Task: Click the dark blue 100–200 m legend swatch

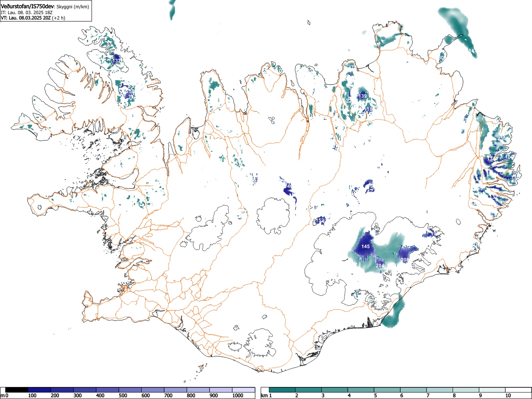Action: point(39,390)
